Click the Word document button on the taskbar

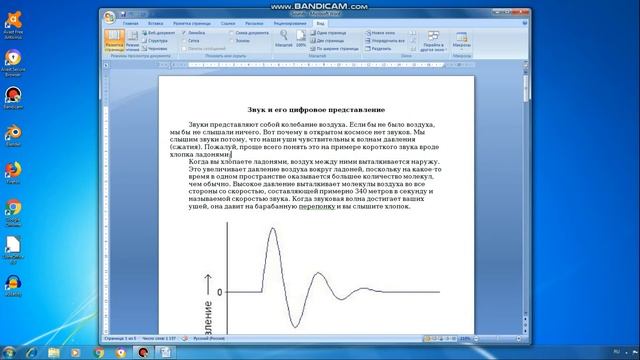click(x=165, y=352)
